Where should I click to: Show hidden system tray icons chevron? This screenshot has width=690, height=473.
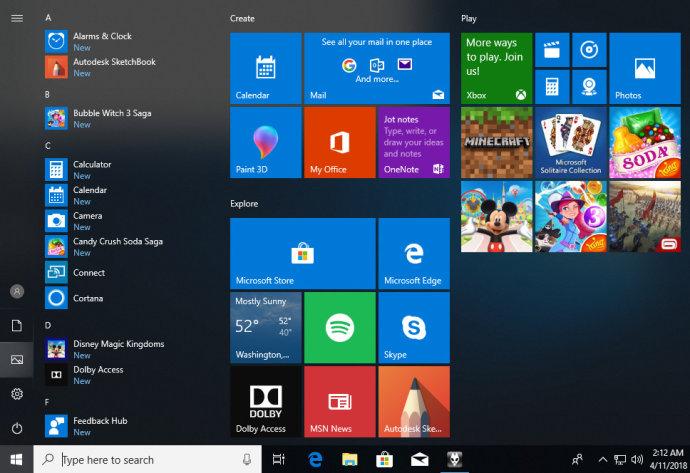coord(603,459)
